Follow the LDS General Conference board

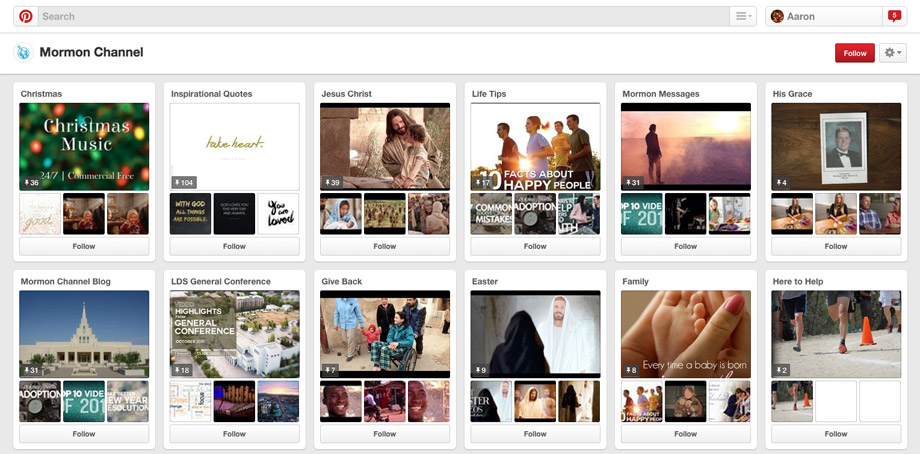[x=234, y=434]
